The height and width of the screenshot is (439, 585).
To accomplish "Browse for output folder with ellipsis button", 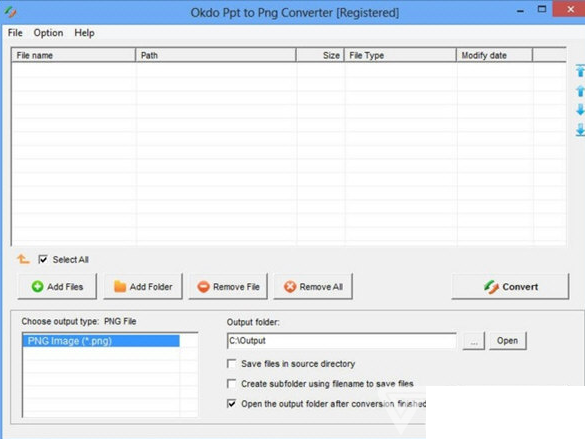I will 473,341.
